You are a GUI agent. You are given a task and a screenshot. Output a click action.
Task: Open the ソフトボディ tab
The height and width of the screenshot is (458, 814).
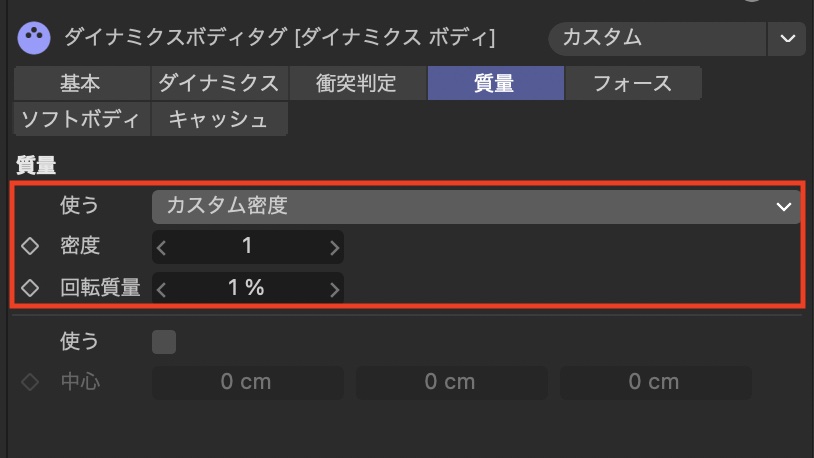click(x=80, y=120)
